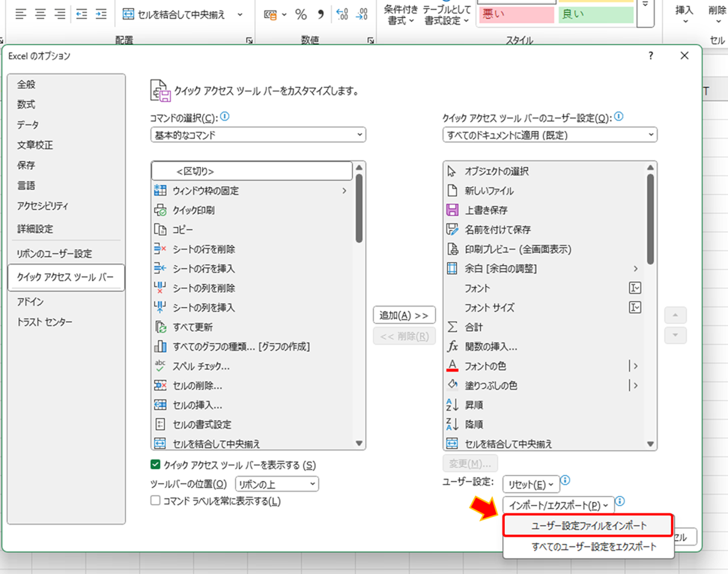This screenshot has width=728, height=574.
Task: Select 名前を付けて保存 icon in toolbar list
Action: click(x=452, y=230)
